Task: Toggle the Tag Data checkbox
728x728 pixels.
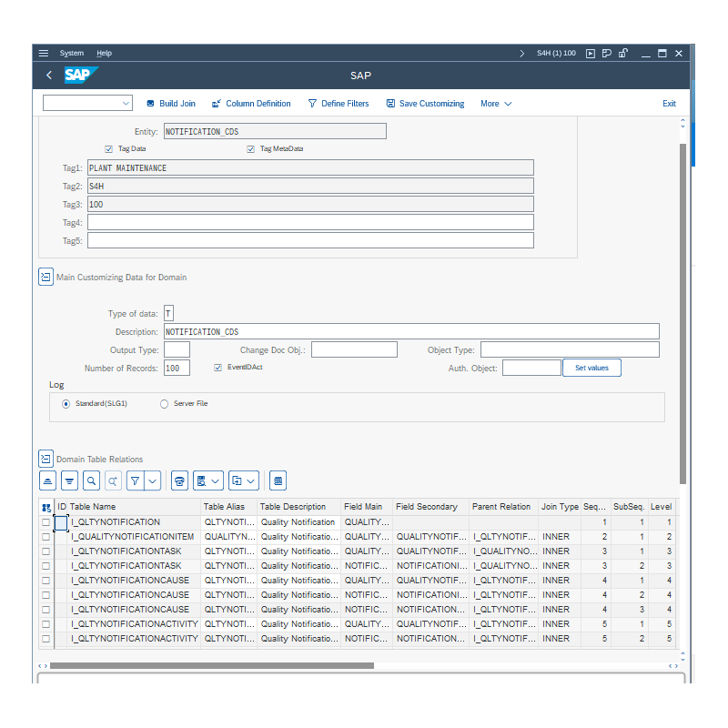Action: pyautogui.click(x=108, y=148)
